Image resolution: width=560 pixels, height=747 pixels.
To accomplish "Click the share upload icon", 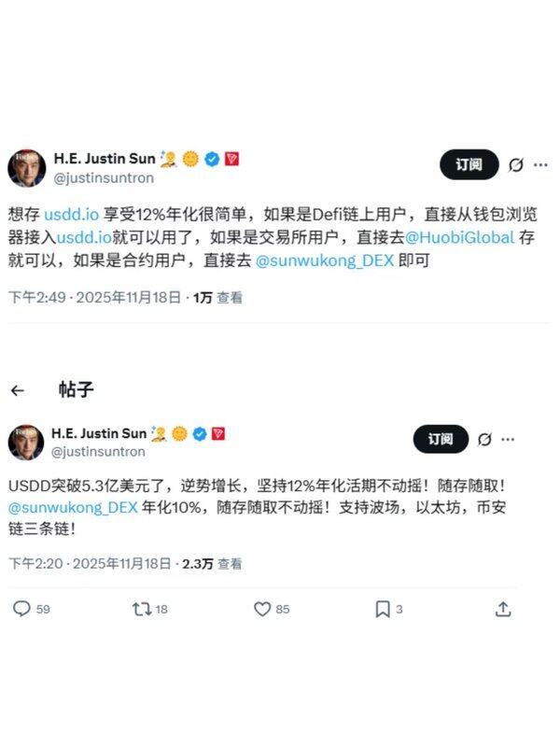I will click(x=503, y=609).
